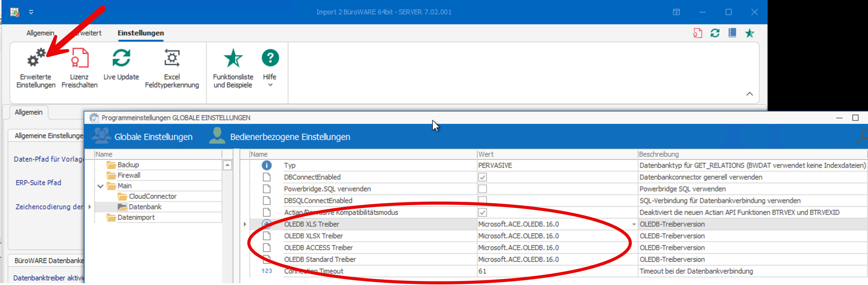868x285 pixels.
Task: Click the green star icon in top-right toolbar
Action: click(x=749, y=33)
